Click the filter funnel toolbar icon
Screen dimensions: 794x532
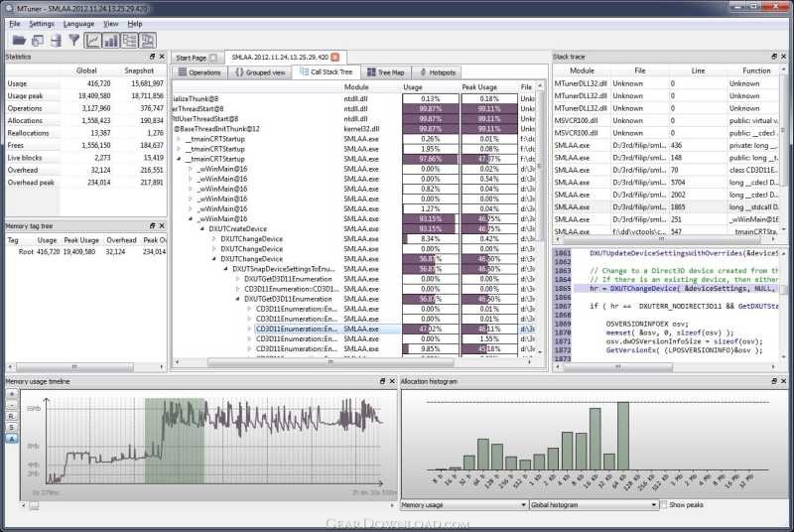point(73,41)
